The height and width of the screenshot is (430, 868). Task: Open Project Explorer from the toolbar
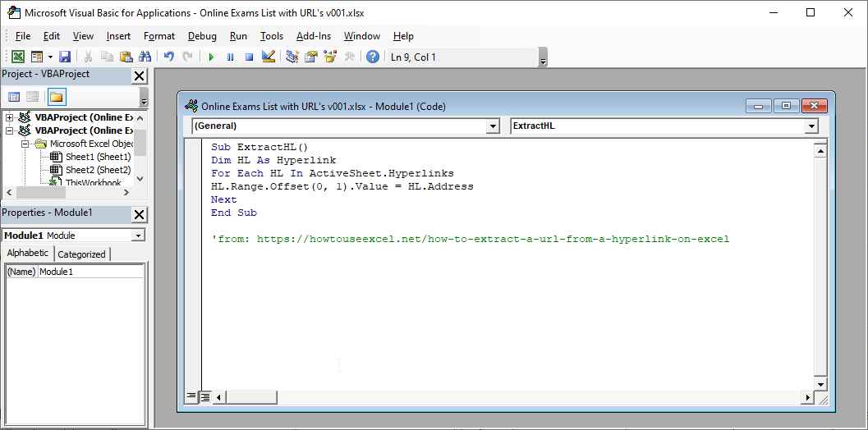click(x=292, y=57)
